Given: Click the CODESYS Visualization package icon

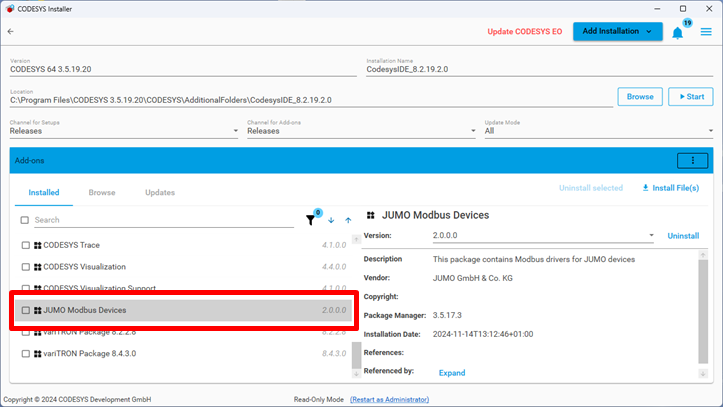Looking at the screenshot, I should (38, 267).
